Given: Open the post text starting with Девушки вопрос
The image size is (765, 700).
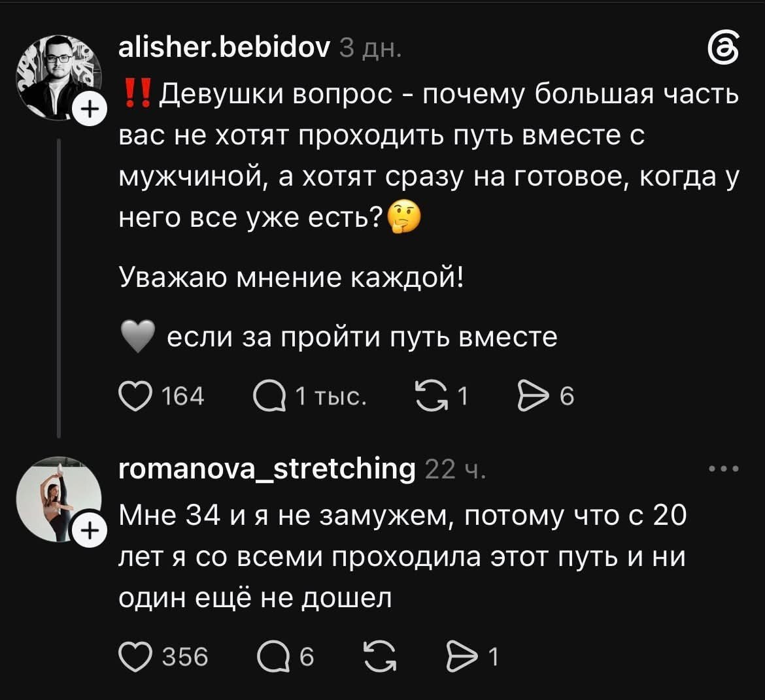Looking at the screenshot, I should [x=430, y=155].
